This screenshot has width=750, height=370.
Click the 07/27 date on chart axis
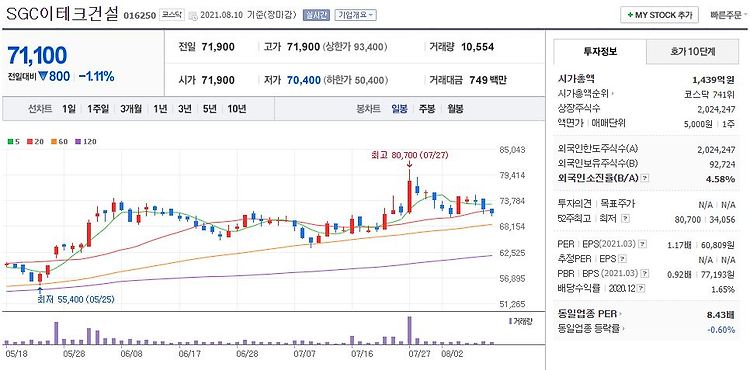click(419, 355)
